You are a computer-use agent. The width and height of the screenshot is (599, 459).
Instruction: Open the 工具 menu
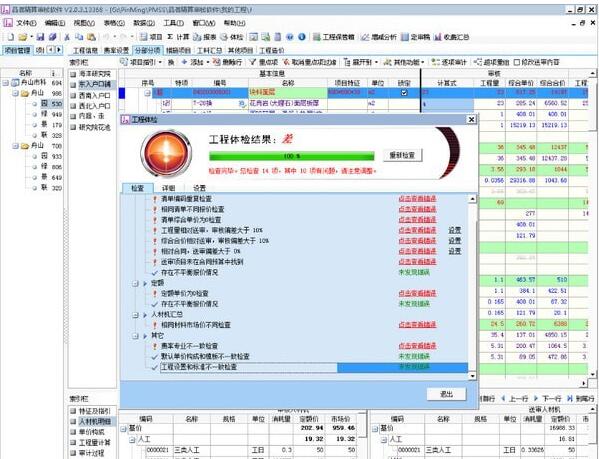pos(174,23)
